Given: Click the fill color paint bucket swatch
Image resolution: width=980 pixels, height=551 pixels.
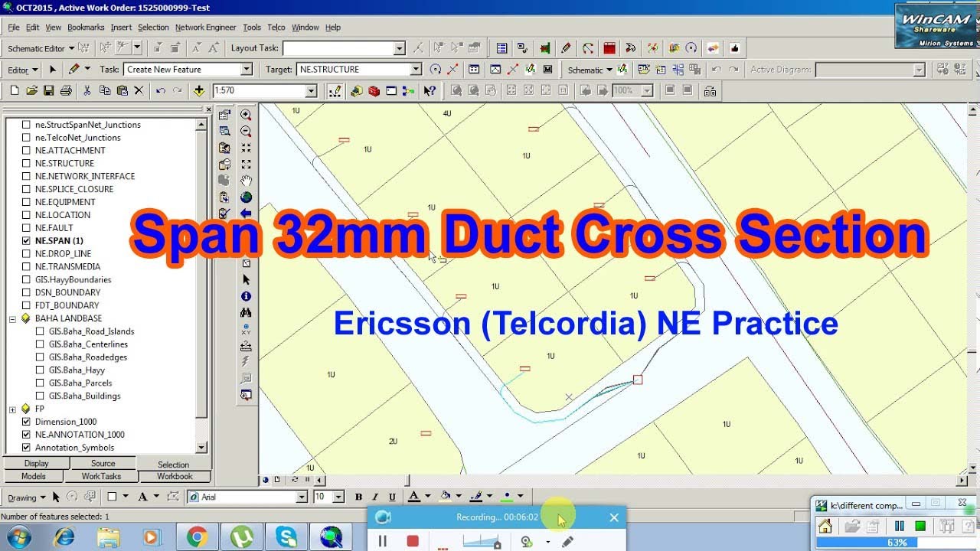Looking at the screenshot, I should pyautogui.click(x=446, y=497).
